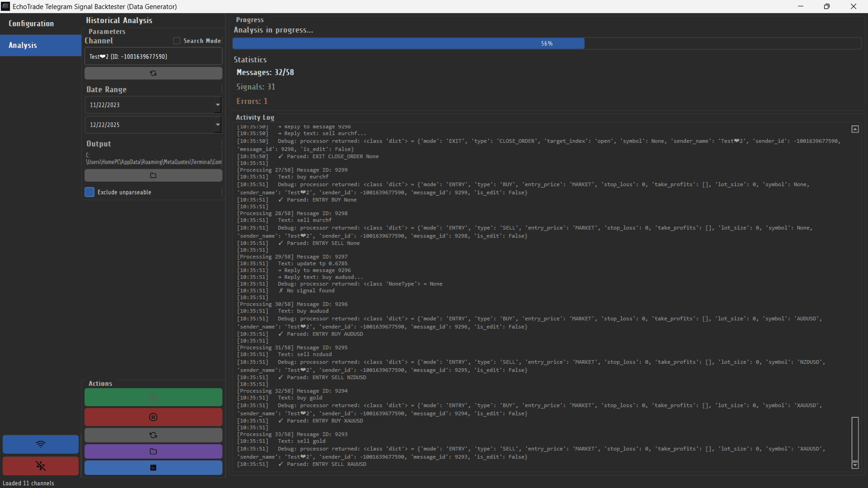Open output folder via purple folder button
Screen dimensions: 868x488
[153, 451]
